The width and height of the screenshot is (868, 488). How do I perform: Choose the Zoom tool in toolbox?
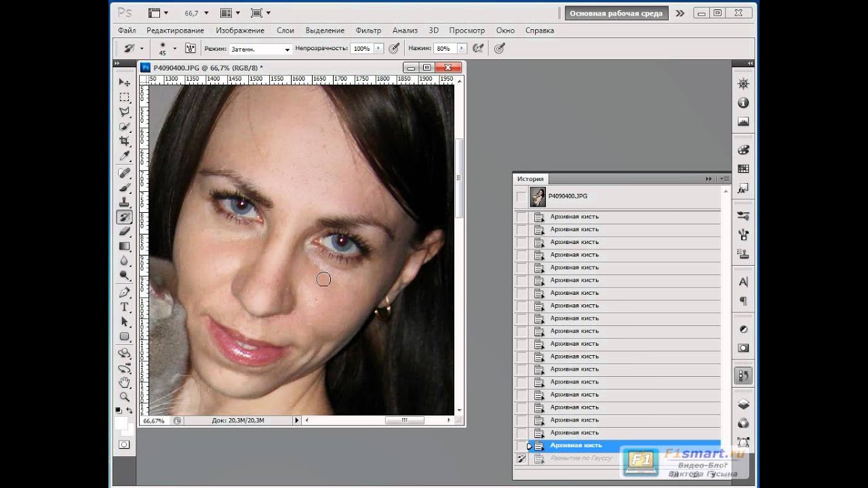click(x=125, y=396)
